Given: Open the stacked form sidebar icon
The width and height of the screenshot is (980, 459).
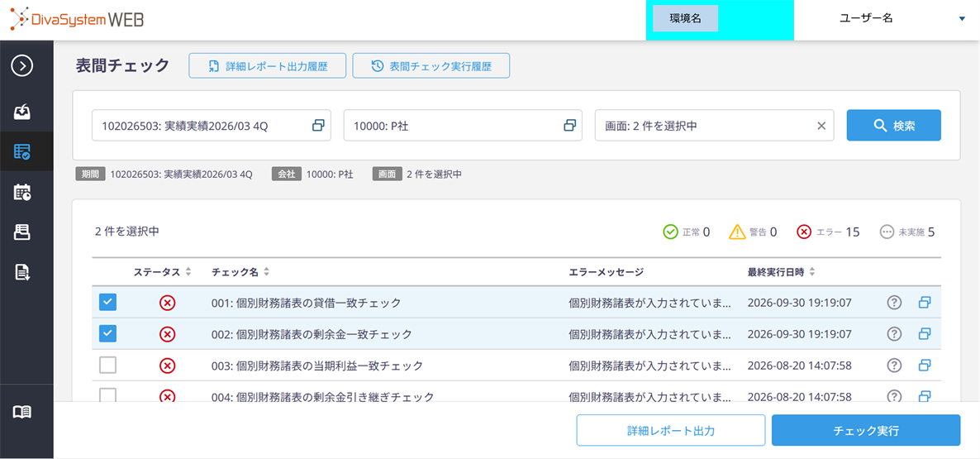Looking at the screenshot, I should [22, 232].
